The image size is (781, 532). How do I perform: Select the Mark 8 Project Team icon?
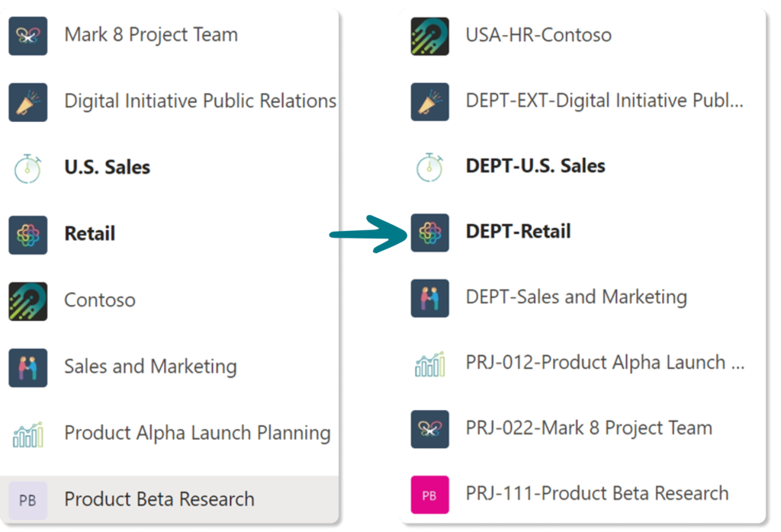click(27, 34)
